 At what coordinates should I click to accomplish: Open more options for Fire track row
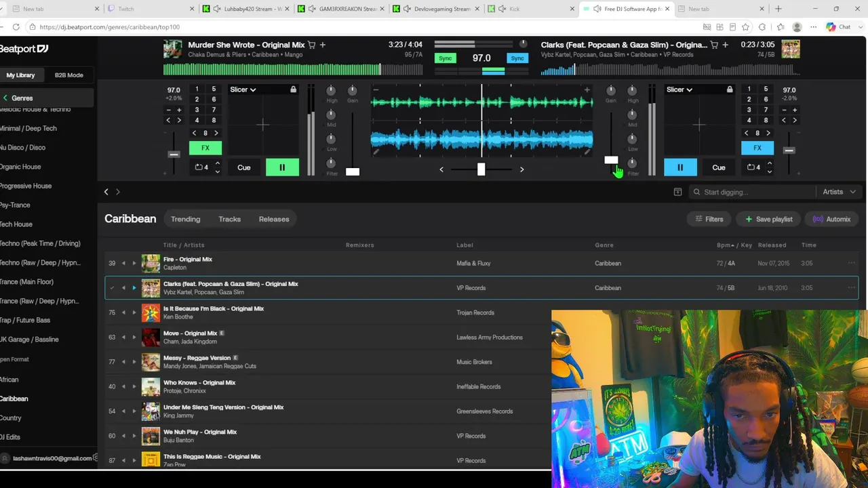click(851, 263)
